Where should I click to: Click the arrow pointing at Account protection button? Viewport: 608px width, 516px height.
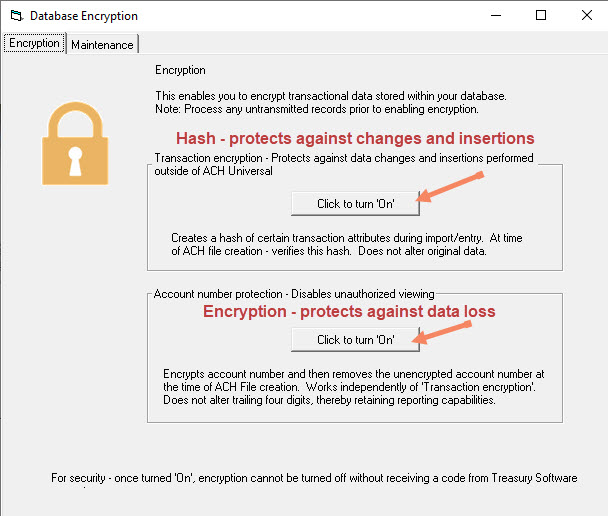coord(442,332)
